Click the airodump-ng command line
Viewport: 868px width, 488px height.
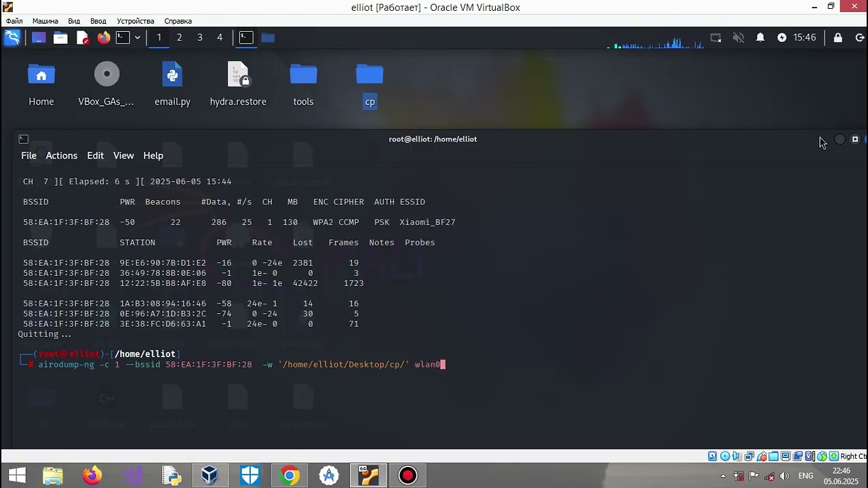(x=241, y=365)
